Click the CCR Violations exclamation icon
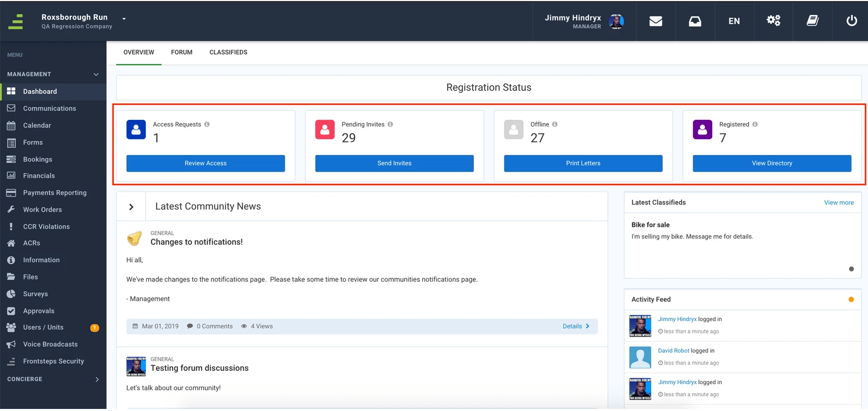 point(11,226)
